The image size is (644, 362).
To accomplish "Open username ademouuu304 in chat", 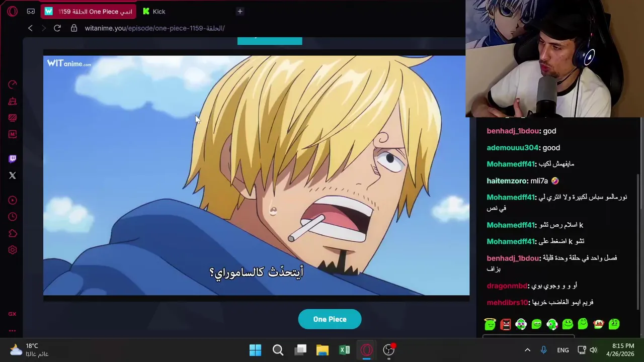I will pyautogui.click(x=513, y=148).
